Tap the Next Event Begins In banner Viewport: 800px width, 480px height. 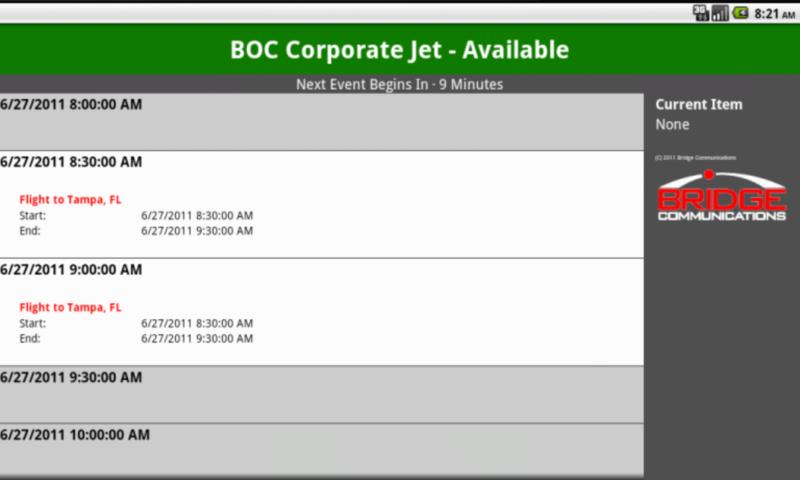tap(399, 84)
